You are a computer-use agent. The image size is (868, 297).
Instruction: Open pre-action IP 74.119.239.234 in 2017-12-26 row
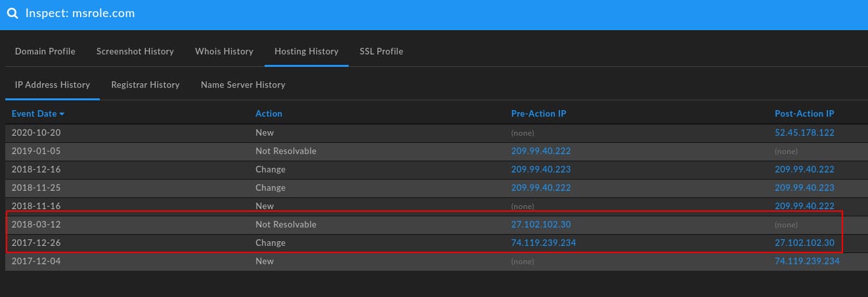[x=544, y=243]
